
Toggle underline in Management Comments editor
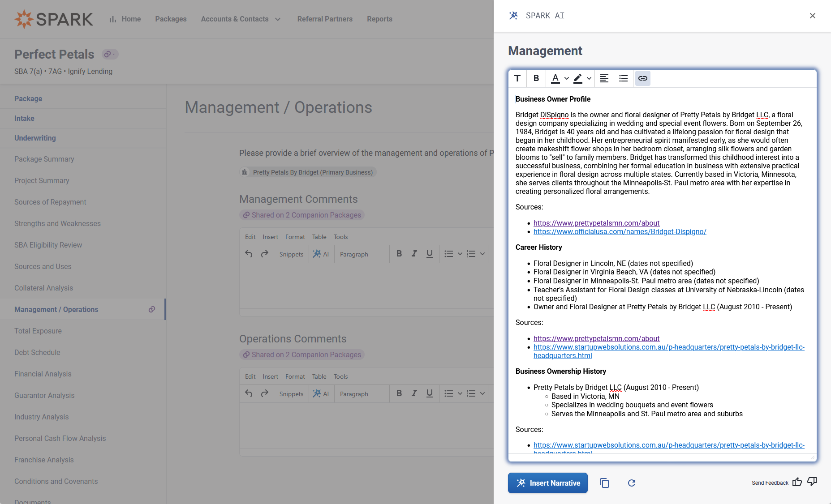pyautogui.click(x=429, y=254)
